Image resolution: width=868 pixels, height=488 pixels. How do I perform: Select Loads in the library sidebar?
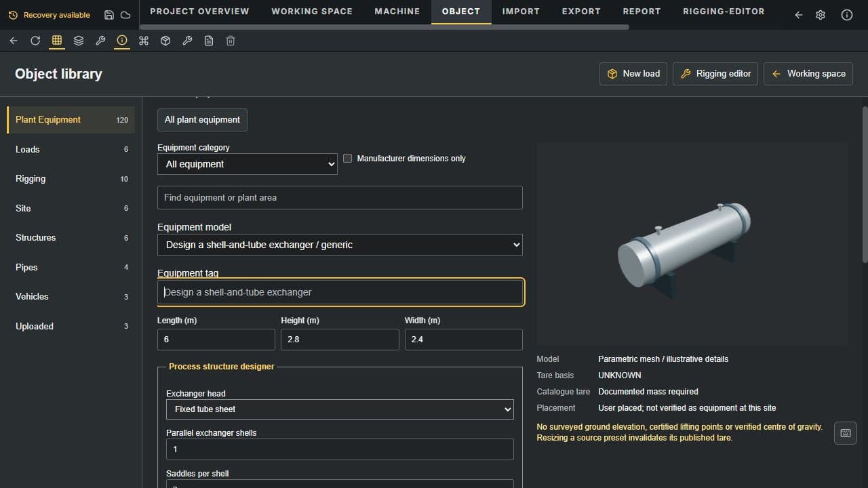tap(71, 149)
